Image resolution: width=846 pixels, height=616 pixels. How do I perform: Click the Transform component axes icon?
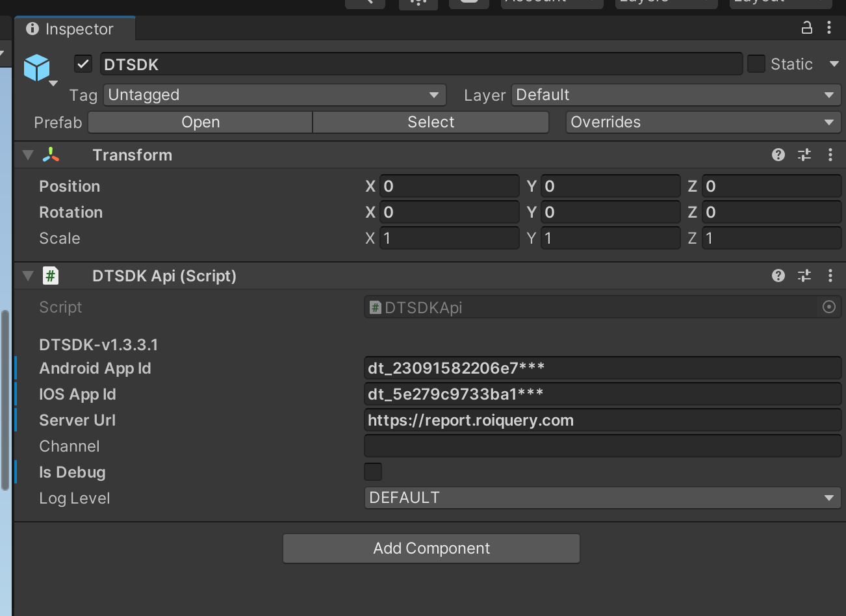pyautogui.click(x=51, y=155)
